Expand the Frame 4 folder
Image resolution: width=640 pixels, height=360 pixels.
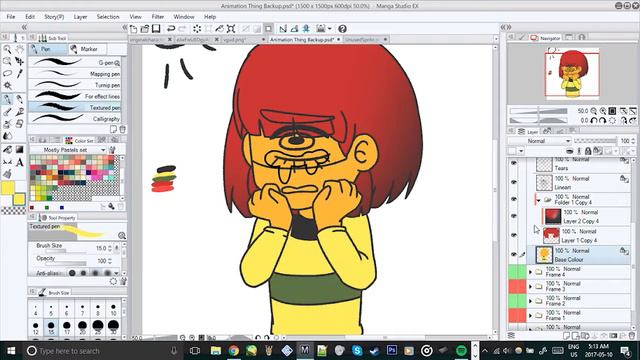pos(530,272)
